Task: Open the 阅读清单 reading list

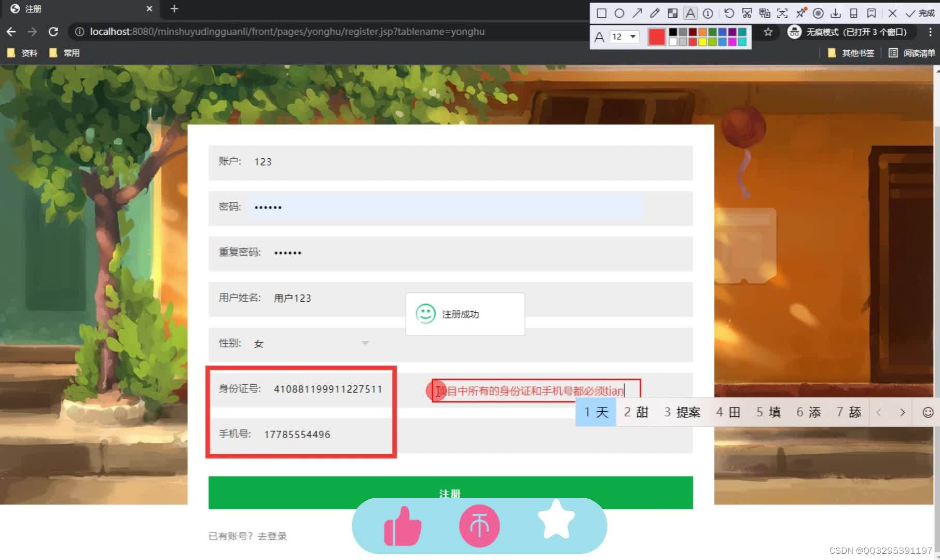Action: 911,53
